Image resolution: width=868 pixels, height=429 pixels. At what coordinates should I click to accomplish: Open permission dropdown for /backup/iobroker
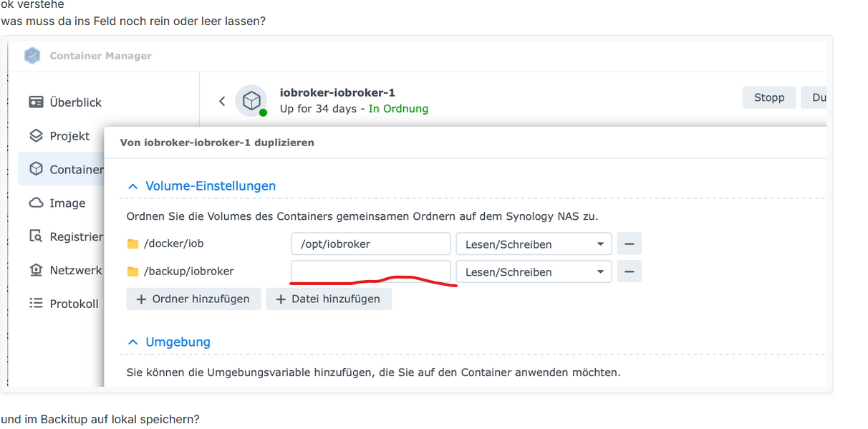[534, 272]
